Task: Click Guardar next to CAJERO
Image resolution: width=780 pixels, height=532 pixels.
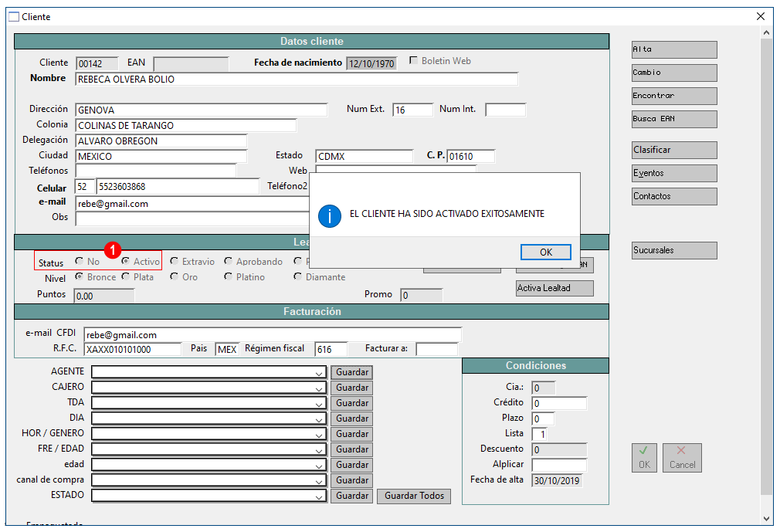Action: pos(351,388)
